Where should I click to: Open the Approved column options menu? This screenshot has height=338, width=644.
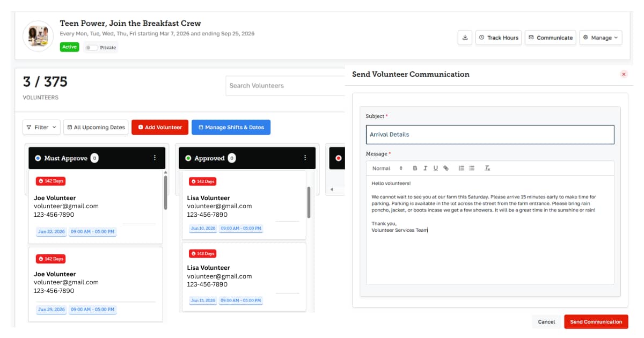pos(305,158)
